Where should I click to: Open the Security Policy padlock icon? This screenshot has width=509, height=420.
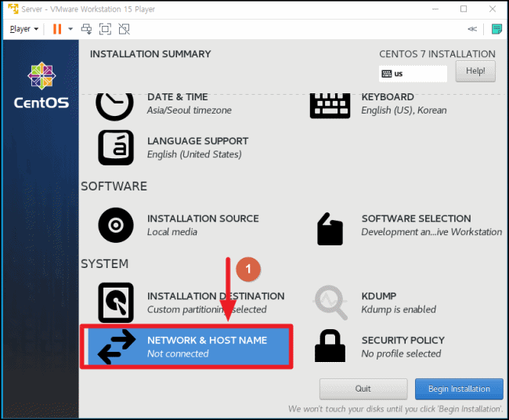click(330, 346)
